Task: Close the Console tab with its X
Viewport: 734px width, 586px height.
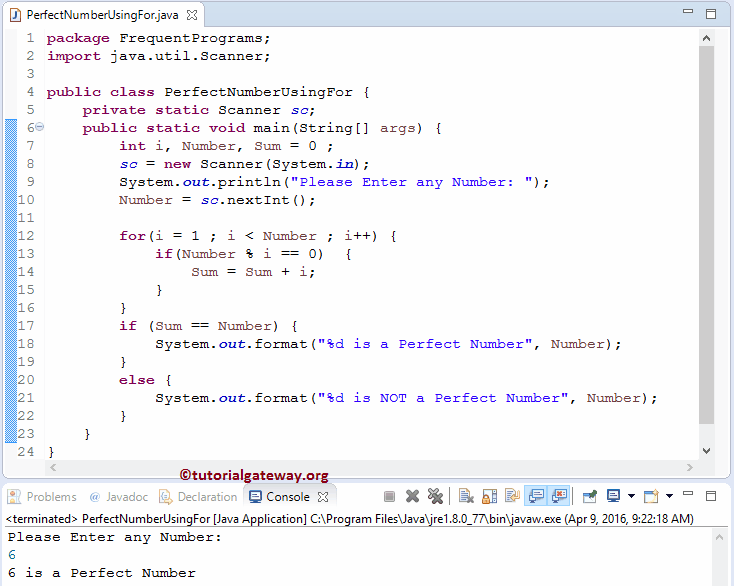Action: tap(323, 497)
